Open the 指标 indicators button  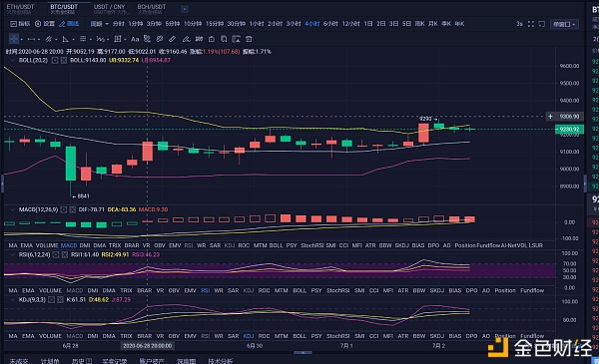20,24
